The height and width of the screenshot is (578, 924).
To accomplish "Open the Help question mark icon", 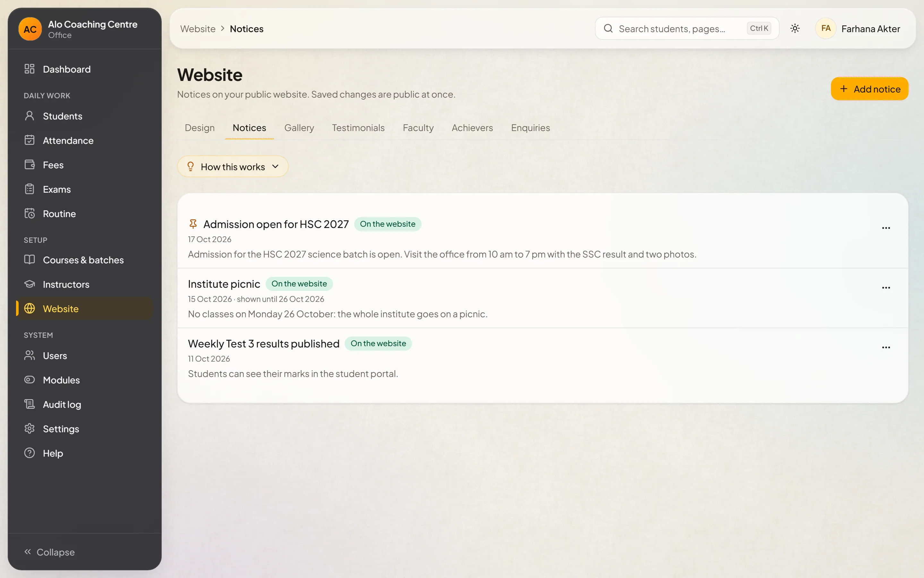I will click(30, 453).
